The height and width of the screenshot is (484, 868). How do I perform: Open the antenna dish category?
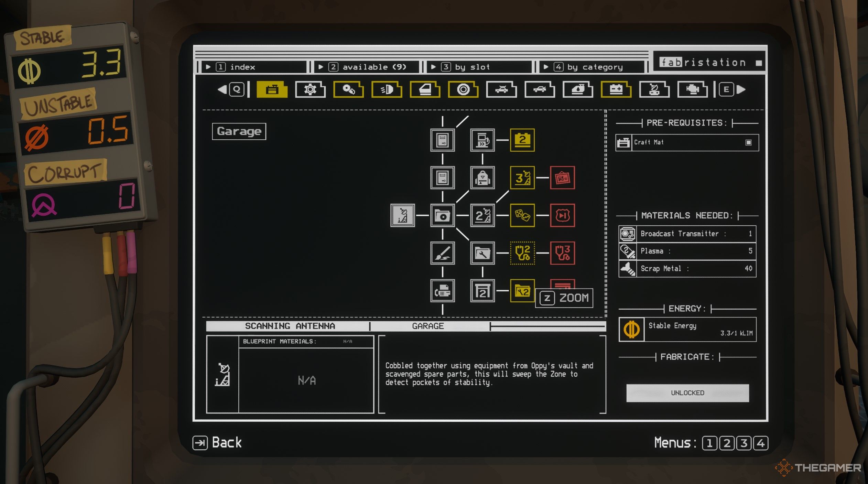[x=654, y=89]
